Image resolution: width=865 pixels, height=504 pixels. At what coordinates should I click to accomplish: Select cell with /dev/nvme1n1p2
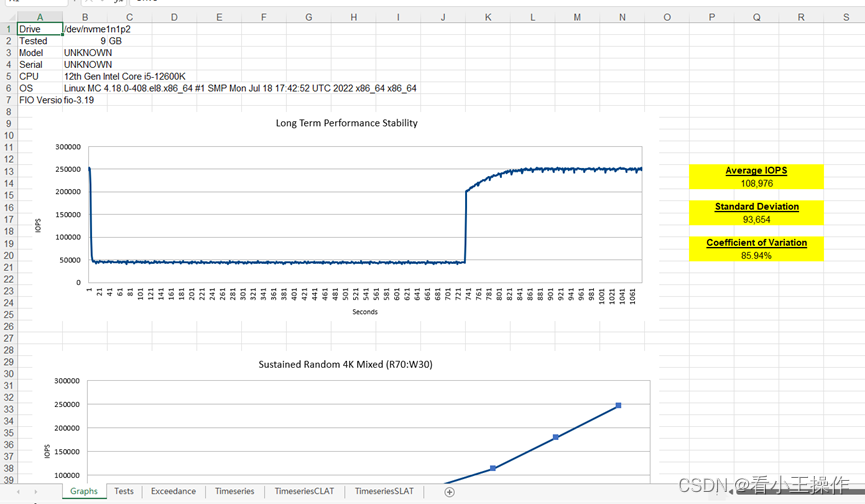97,29
